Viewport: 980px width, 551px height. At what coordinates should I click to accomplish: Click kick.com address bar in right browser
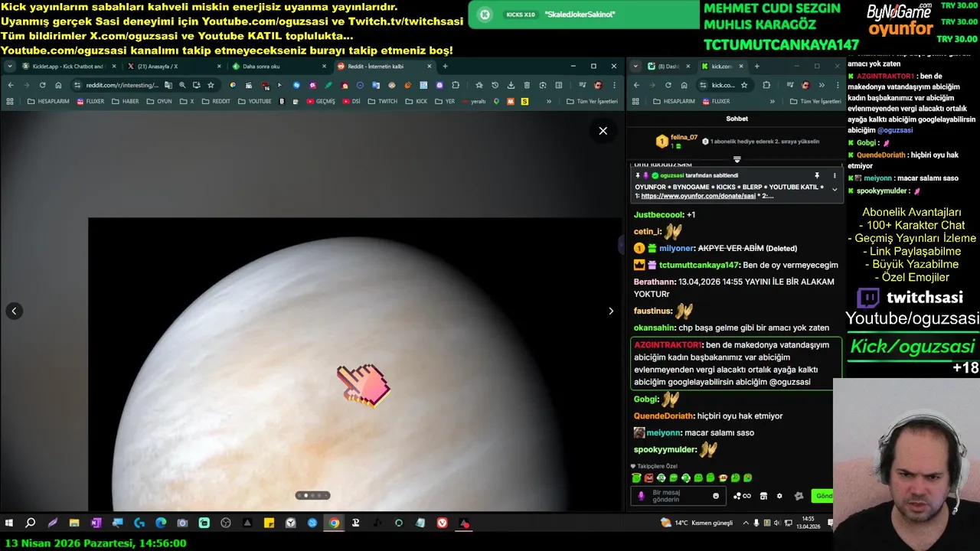tap(724, 85)
